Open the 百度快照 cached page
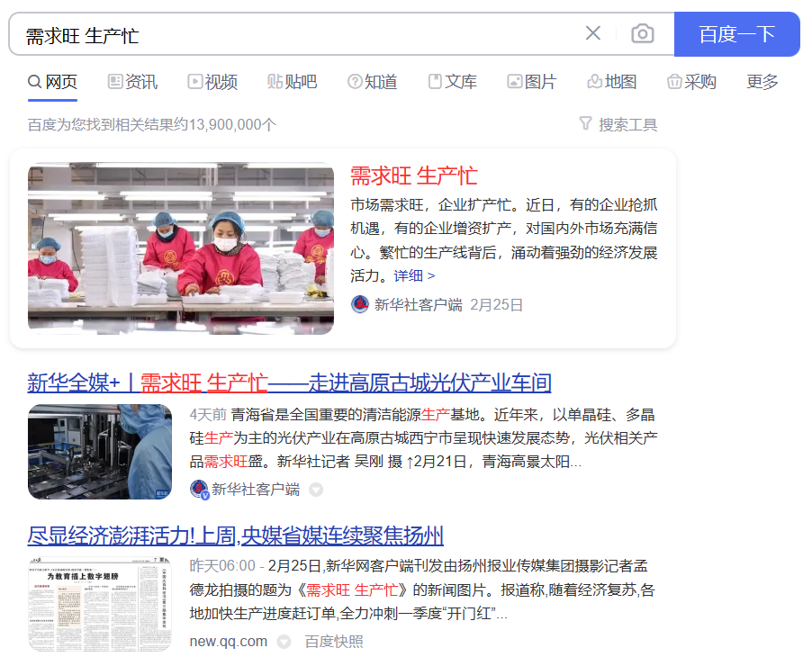The image size is (812, 666). coord(334,642)
